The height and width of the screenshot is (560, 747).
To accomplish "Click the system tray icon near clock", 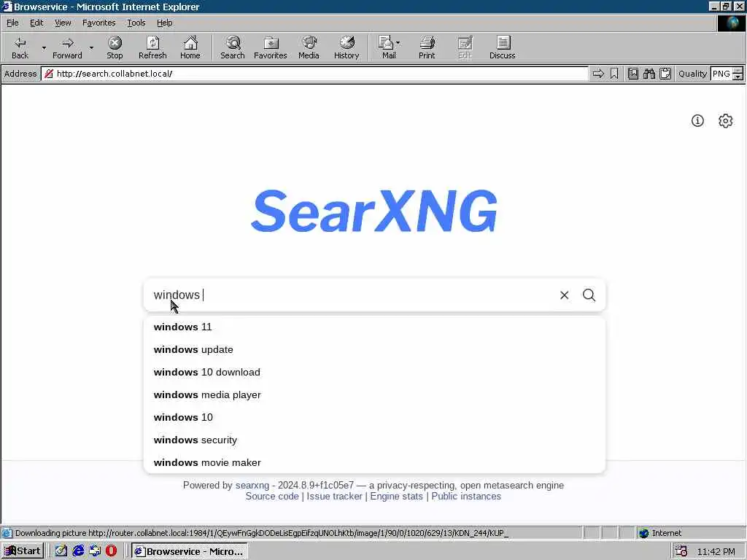I will click(681, 551).
